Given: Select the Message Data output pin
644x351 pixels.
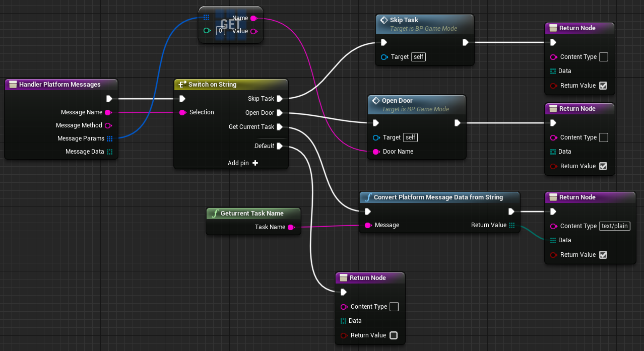Looking at the screenshot, I should (109, 152).
